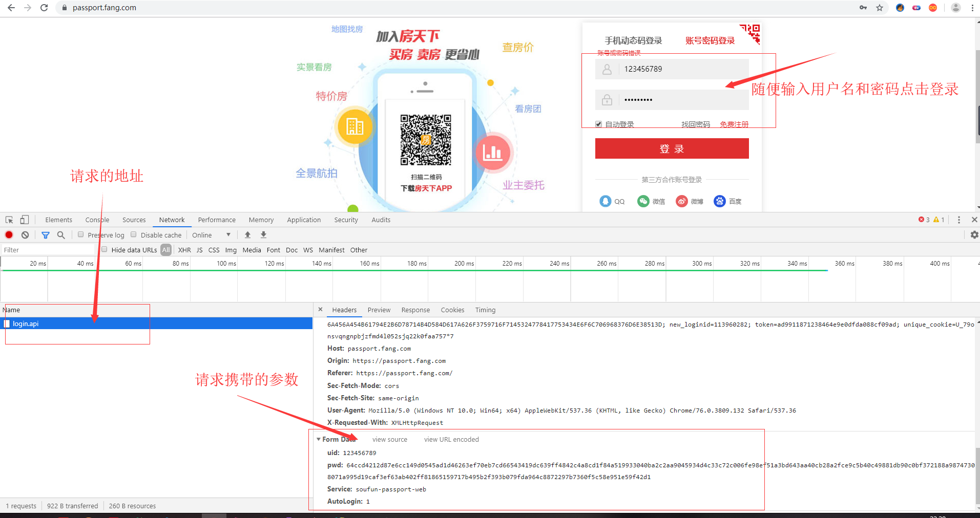The image size is (980, 518).
Task: Log in with WeChat icon
Action: 643,201
